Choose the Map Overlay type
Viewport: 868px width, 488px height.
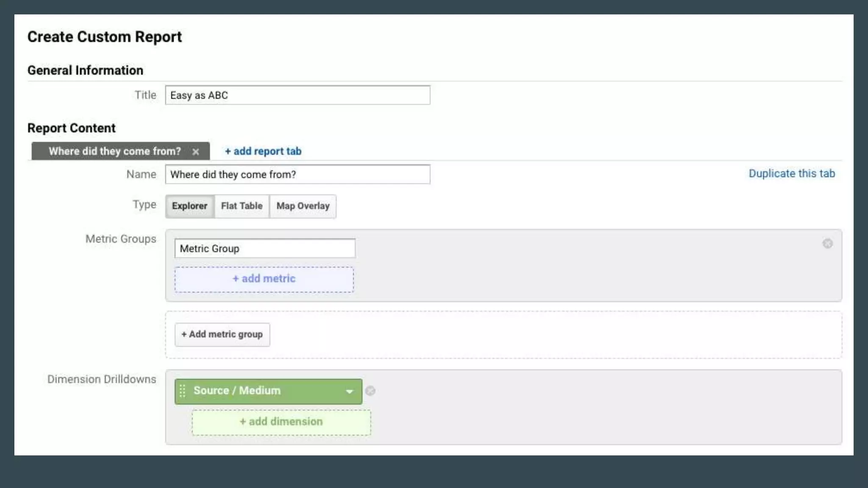[x=303, y=206]
